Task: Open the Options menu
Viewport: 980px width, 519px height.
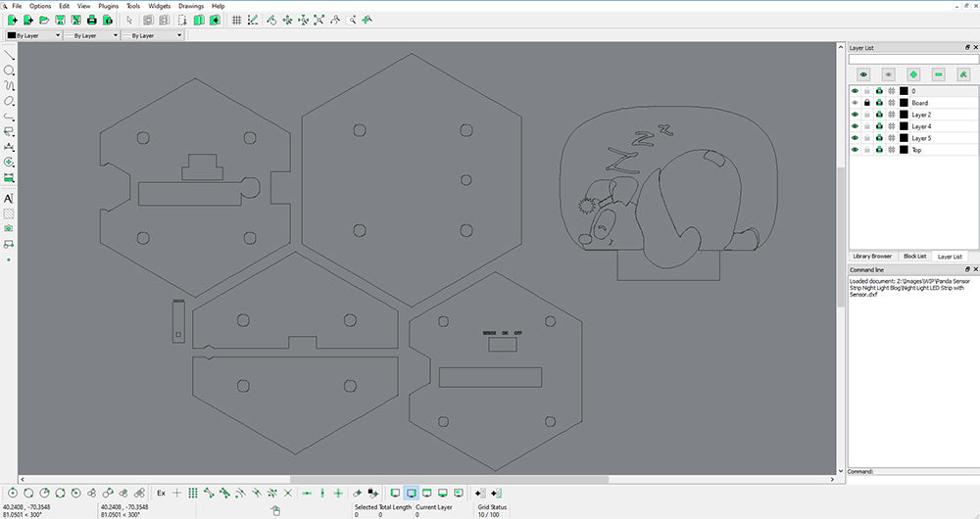Action: 40,6
